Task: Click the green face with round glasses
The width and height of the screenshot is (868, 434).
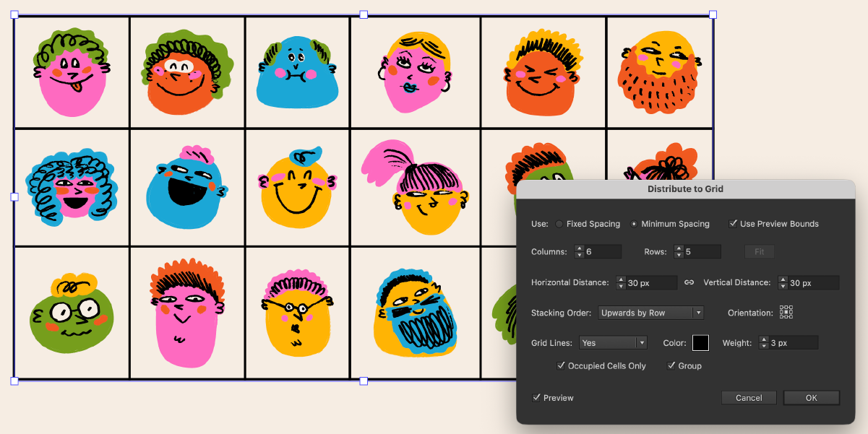Action: click(x=70, y=314)
